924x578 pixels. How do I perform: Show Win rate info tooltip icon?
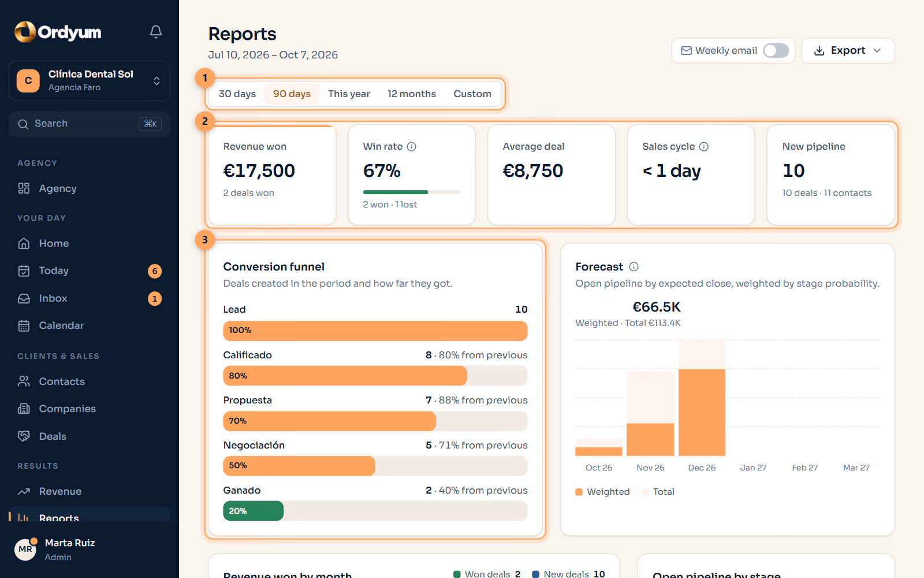click(x=411, y=147)
